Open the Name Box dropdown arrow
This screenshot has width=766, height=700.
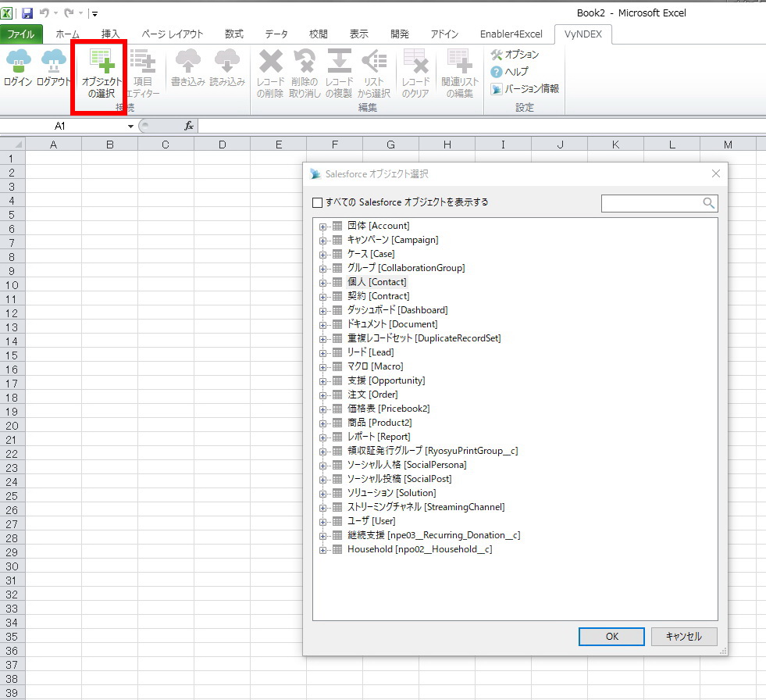point(130,126)
